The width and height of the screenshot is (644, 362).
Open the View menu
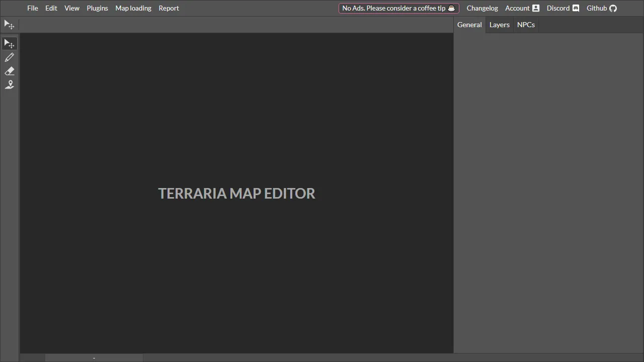click(71, 8)
